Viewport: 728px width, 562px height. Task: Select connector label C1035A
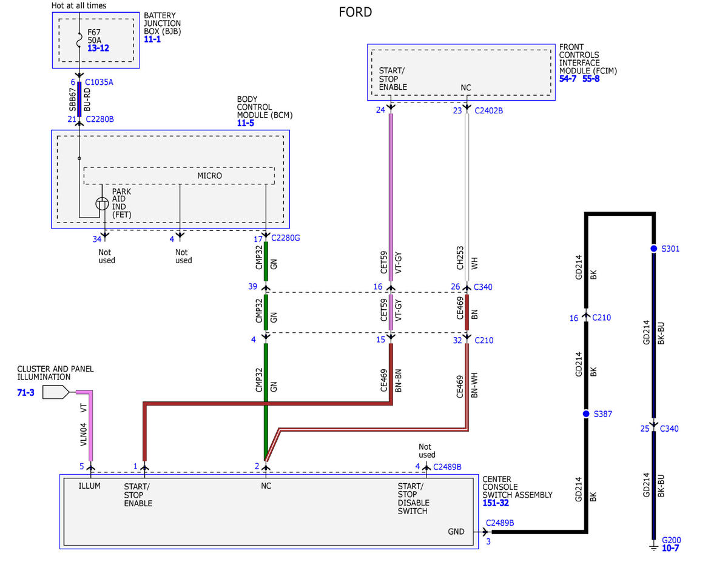coord(99,82)
